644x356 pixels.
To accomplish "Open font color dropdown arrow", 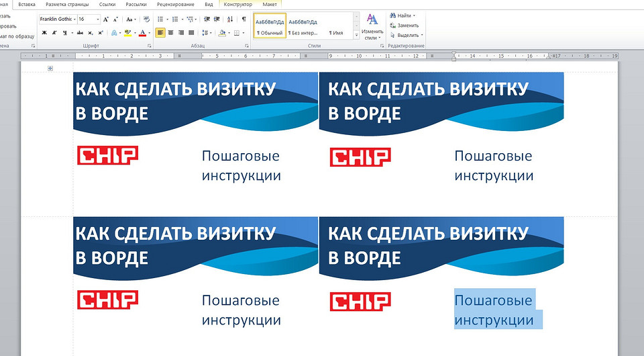I will click(x=149, y=33).
